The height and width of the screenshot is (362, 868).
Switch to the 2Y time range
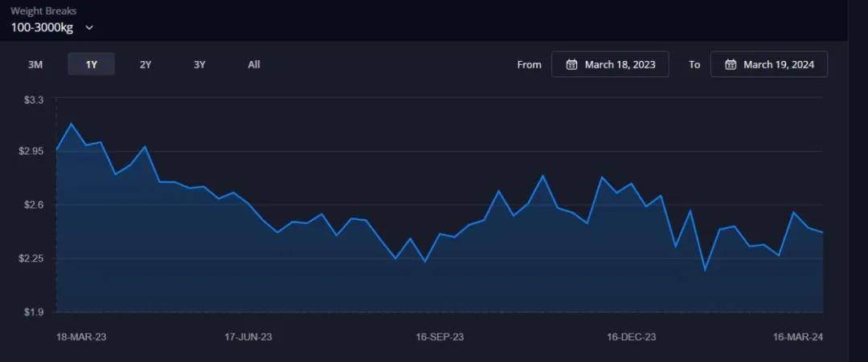click(x=145, y=64)
